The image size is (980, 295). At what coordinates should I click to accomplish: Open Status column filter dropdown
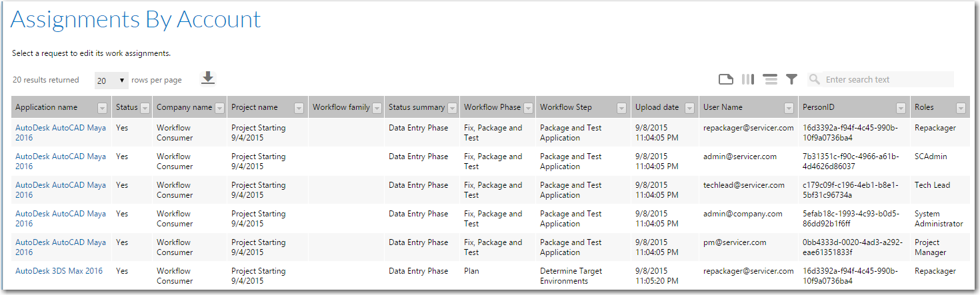(x=145, y=108)
